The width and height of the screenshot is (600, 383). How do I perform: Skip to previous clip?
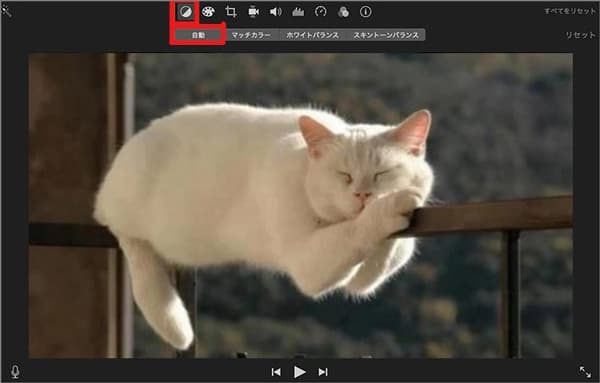[x=276, y=372]
